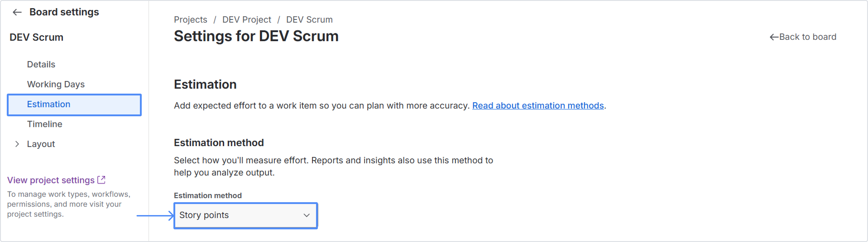Click the Back to board text link
The height and width of the screenshot is (242, 868).
(807, 37)
